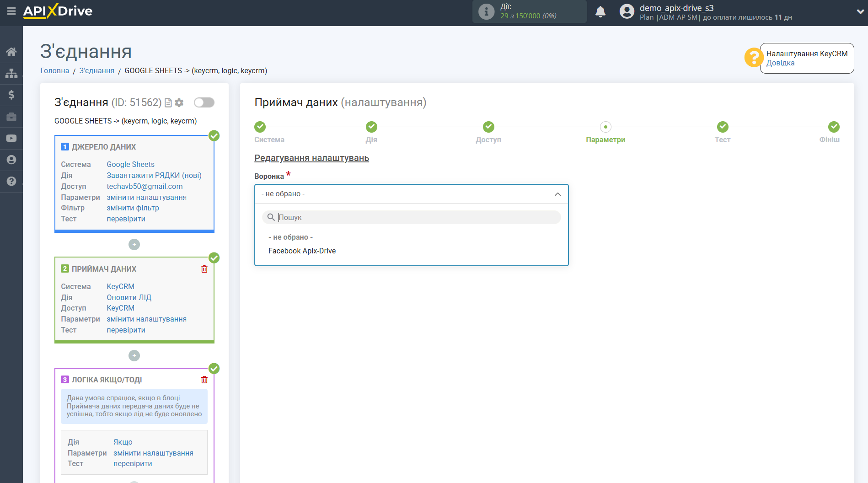Viewport: 868px width, 483px height.
Task: Open the YouTube video icon in sidebar
Action: tap(11, 138)
